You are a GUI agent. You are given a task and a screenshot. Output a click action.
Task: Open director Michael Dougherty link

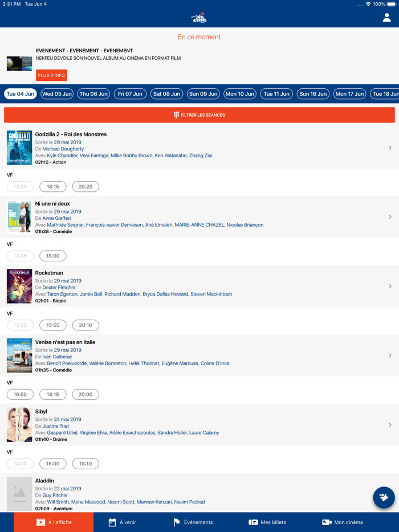tap(63, 149)
